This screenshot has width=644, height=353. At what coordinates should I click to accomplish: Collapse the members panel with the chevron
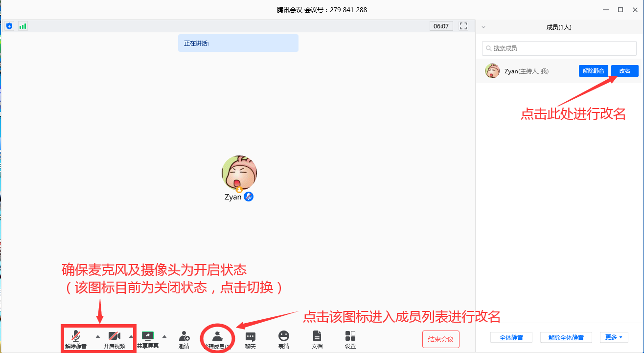[483, 27]
